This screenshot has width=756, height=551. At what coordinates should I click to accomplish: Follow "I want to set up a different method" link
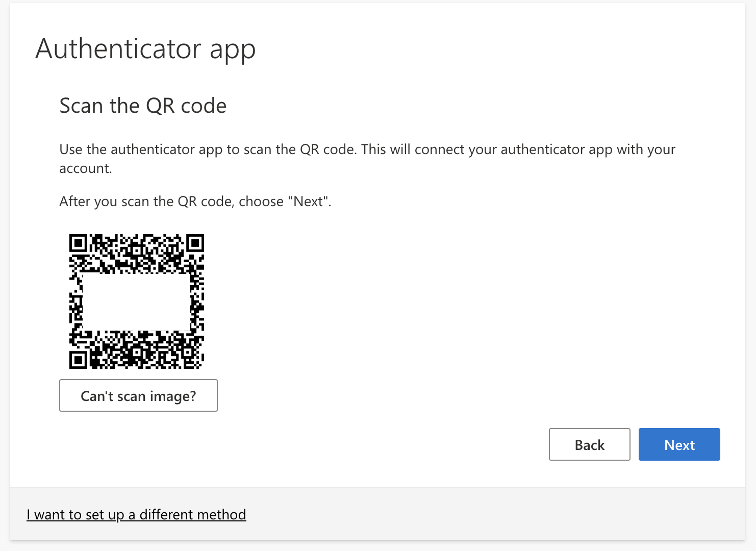click(x=136, y=514)
